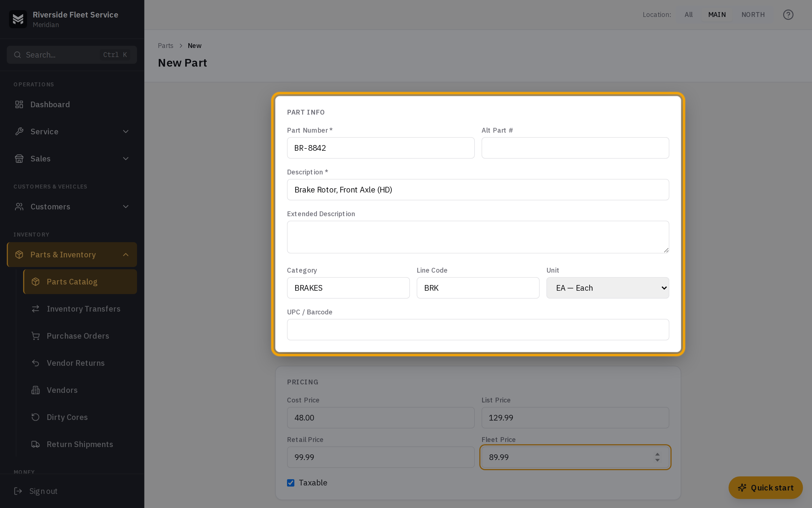Viewport: 812px width, 508px height.
Task: Focus the sidebar Search box
Action: click(x=72, y=55)
